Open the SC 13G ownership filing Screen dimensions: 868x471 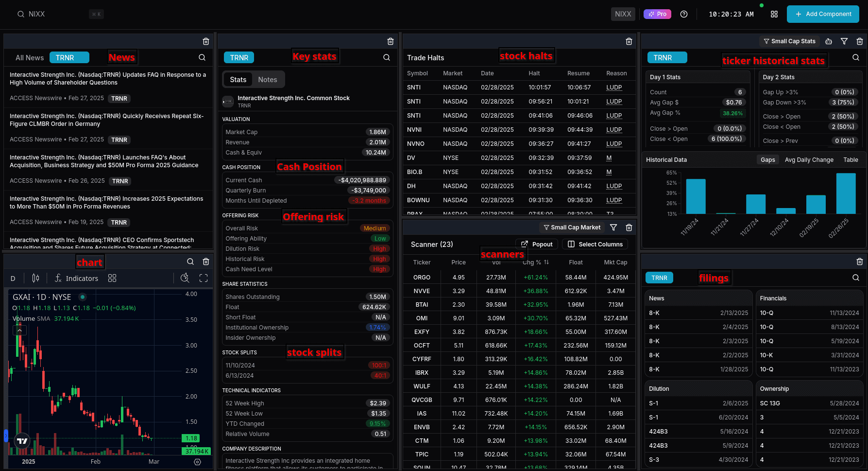pyautogui.click(x=809, y=403)
